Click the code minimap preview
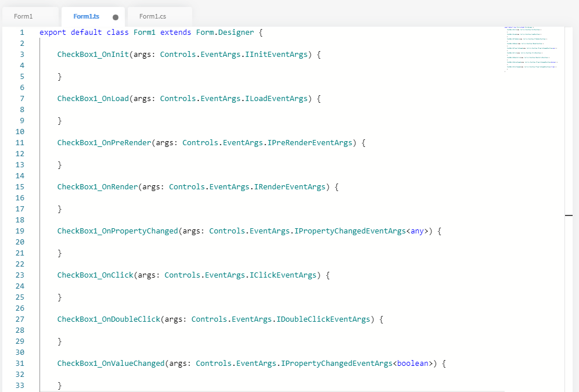Image resolution: width=579 pixels, height=392 pixels. tap(531, 49)
